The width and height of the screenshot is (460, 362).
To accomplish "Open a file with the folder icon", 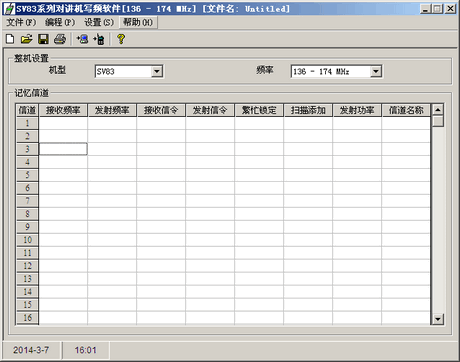I will click(x=27, y=39).
